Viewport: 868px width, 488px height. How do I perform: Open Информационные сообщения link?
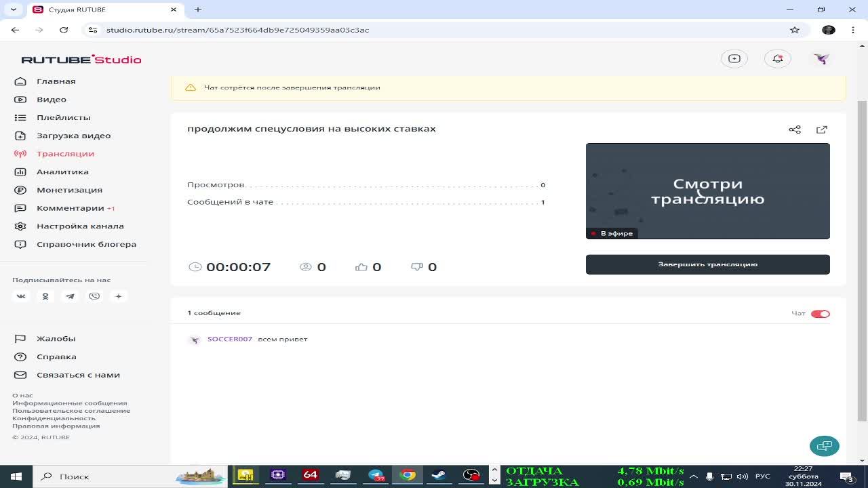(x=69, y=403)
